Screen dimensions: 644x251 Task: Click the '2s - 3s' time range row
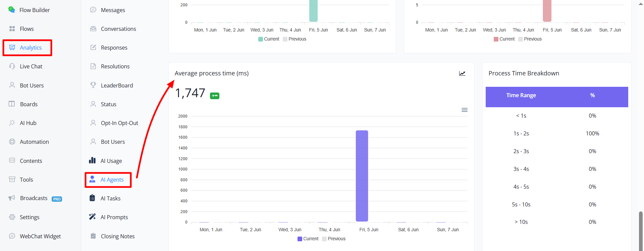[x=557, y=151]
